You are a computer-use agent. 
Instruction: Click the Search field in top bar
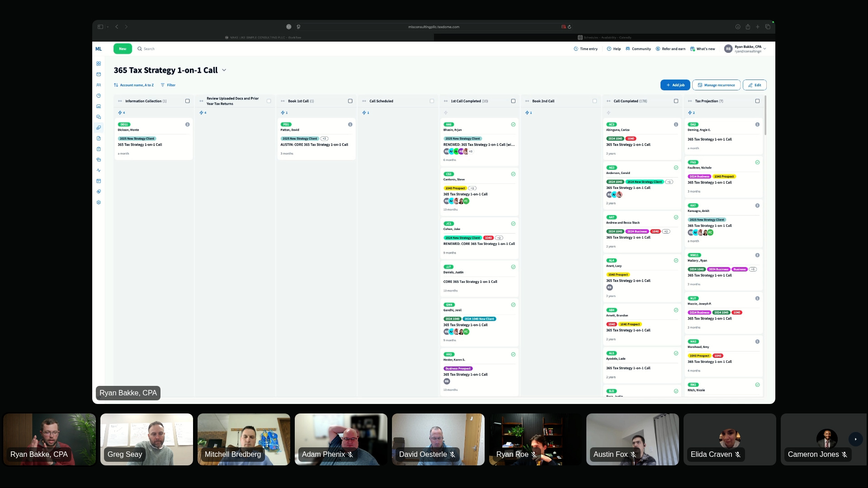tap(149, 49)
